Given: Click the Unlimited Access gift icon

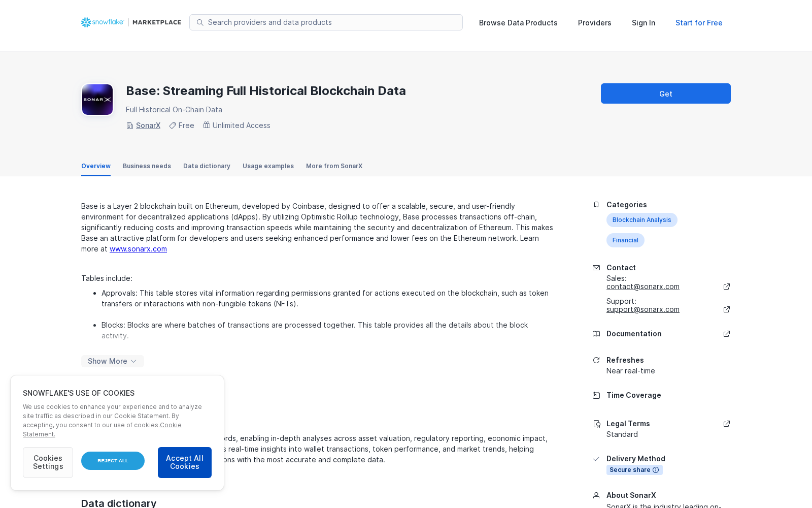Looking at the screenshot, I should (x=207, y=125).
